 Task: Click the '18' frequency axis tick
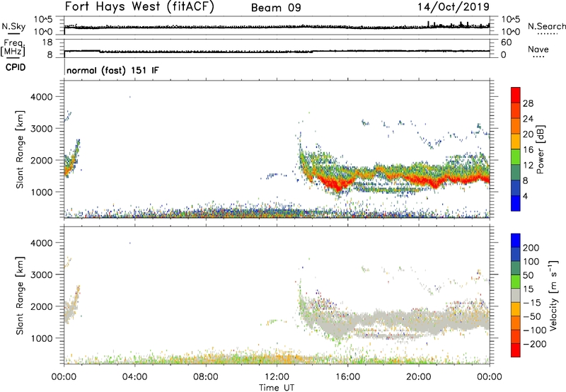pos(47,42)
